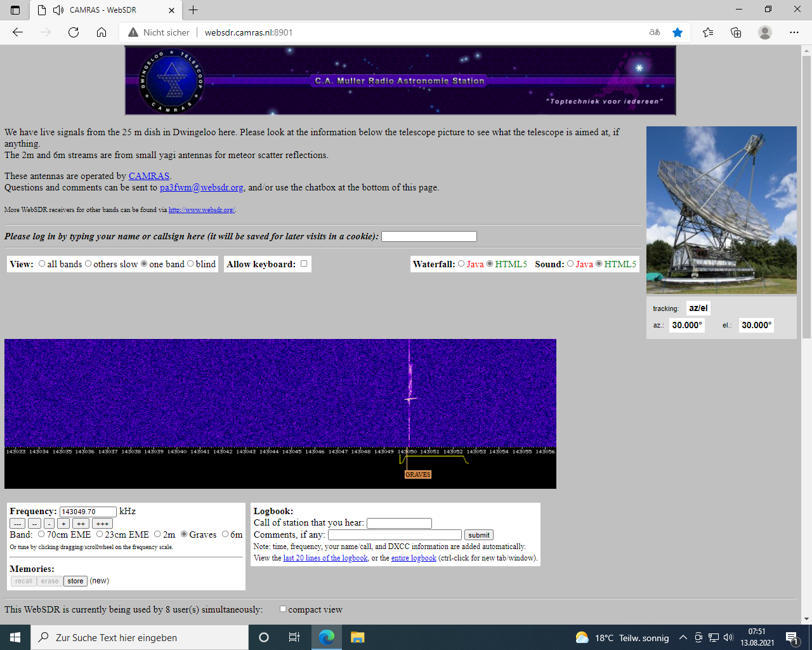
Task: Mute tab via speaker icon
Action: click(58, 10)
